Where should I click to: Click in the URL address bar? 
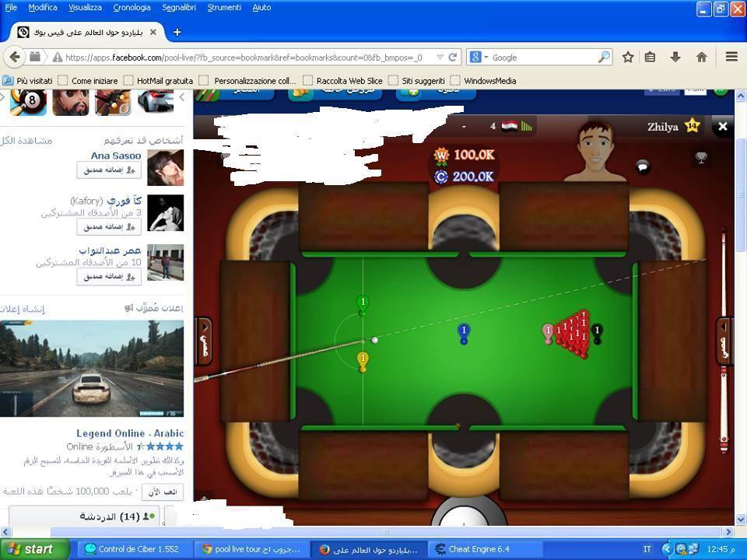click(243, 57)
